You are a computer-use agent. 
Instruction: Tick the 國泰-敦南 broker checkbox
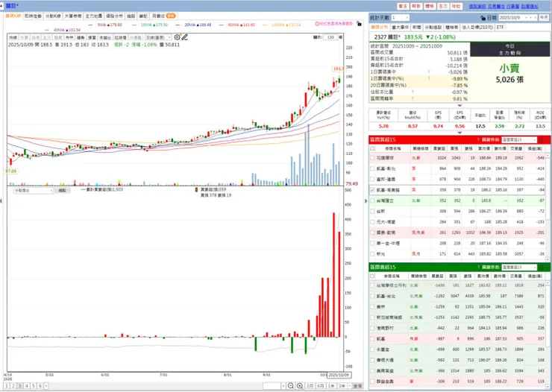[372, 233]
